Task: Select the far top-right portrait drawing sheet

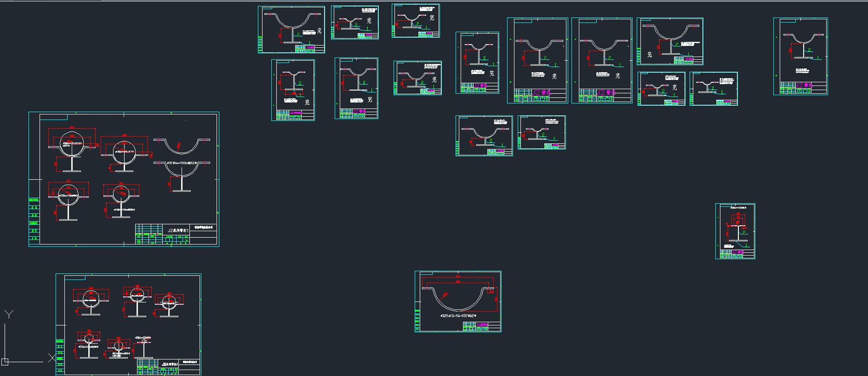Action: [x=800, y=56]
